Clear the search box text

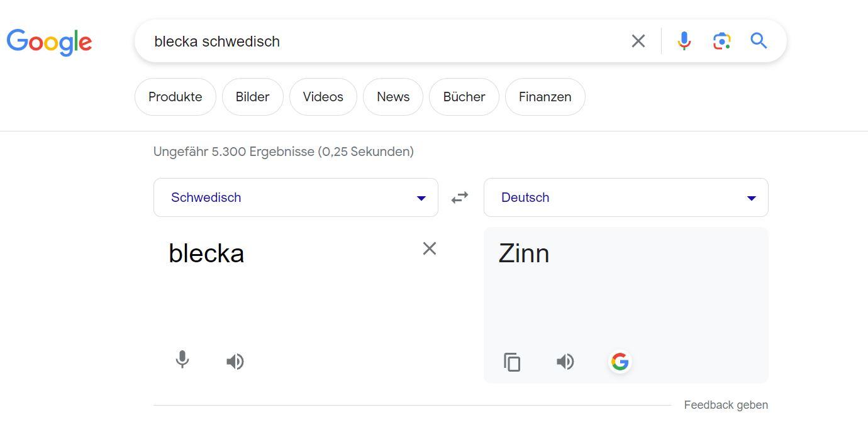[638, 42]
